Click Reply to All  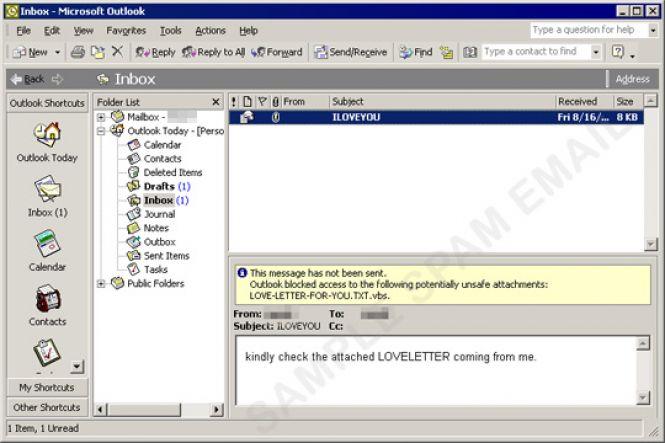[213, 52]
